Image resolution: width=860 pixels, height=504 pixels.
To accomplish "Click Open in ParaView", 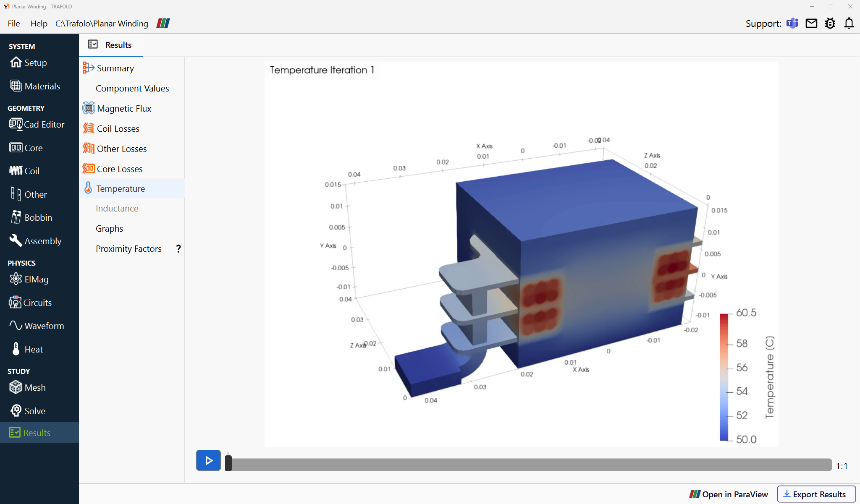I will [729, 494].
